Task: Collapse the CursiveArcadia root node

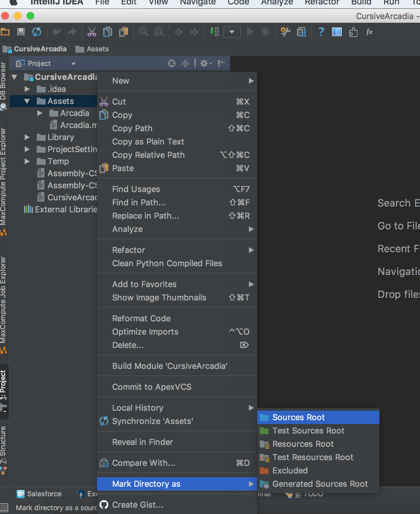Action: coord(14,77)
